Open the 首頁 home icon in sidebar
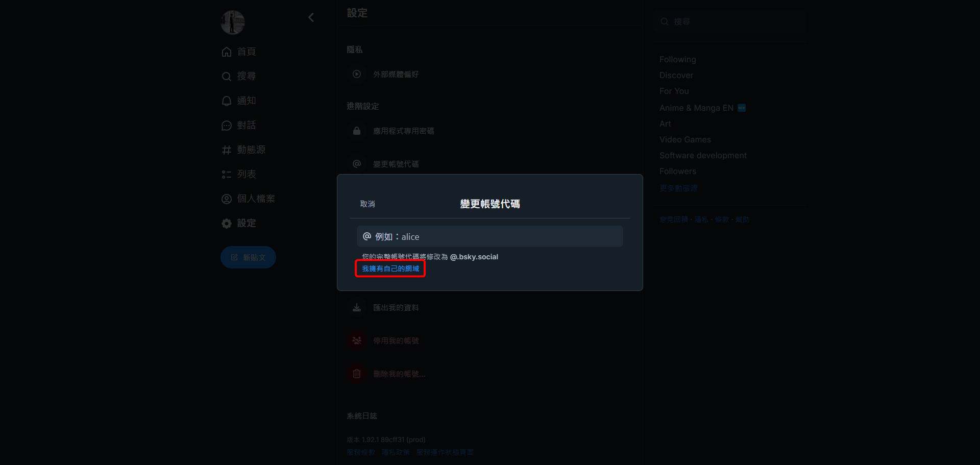Viewport: 980px width, 465px height. click(227, 52)
